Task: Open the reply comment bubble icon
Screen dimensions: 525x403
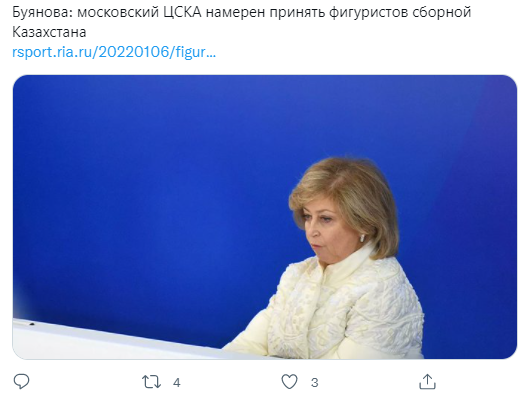Action: coord(21,382)
